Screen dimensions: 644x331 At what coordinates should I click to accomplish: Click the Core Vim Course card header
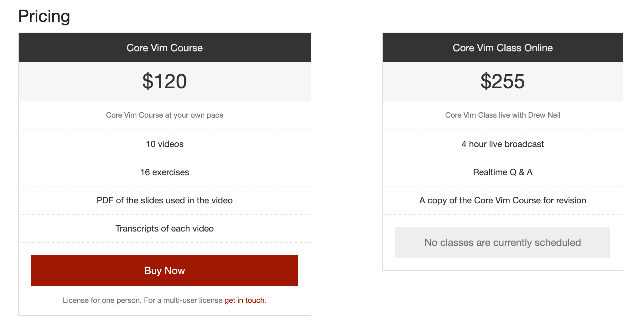pyautogui.click(x=164, y=48)
